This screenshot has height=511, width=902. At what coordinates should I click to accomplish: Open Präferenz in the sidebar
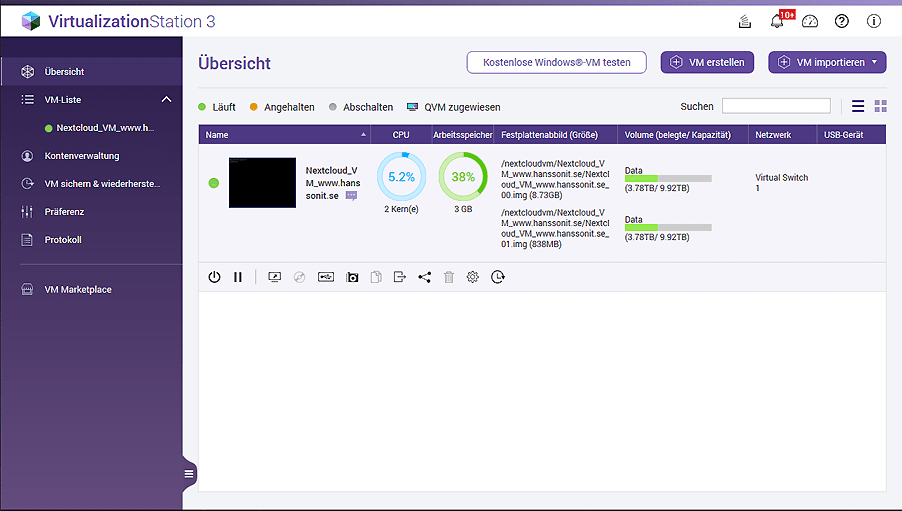pyautogui.click(x=91, y=212)
